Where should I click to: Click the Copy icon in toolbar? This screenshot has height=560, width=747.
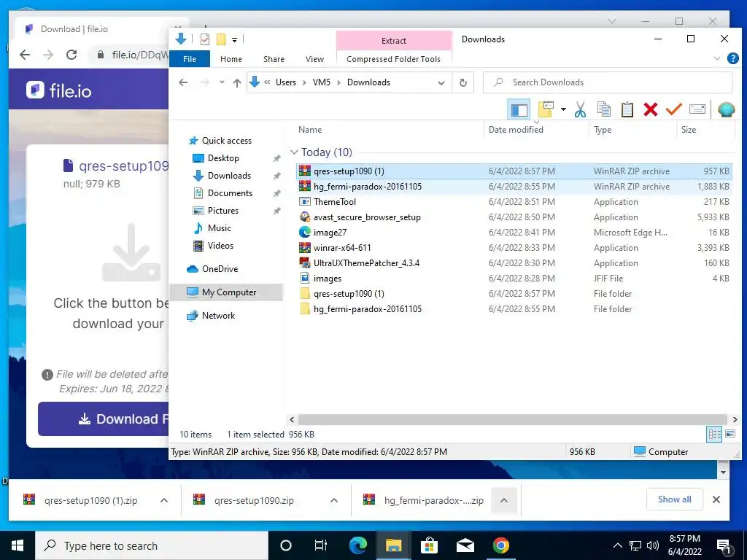pos(603,109)
